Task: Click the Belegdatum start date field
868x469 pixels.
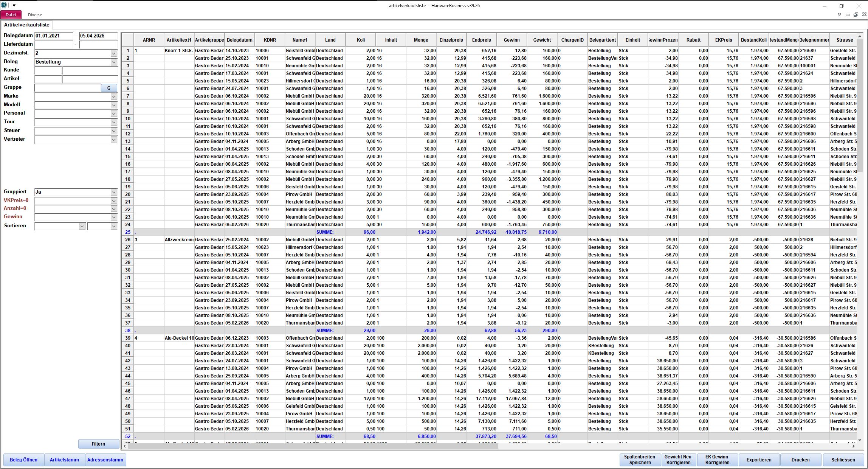Action: pos(53,36)
